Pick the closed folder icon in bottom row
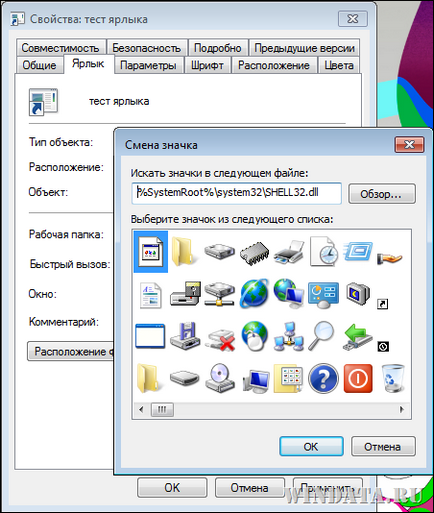Image resolution: width=434 pixels, height=513 pixels. 149,378
